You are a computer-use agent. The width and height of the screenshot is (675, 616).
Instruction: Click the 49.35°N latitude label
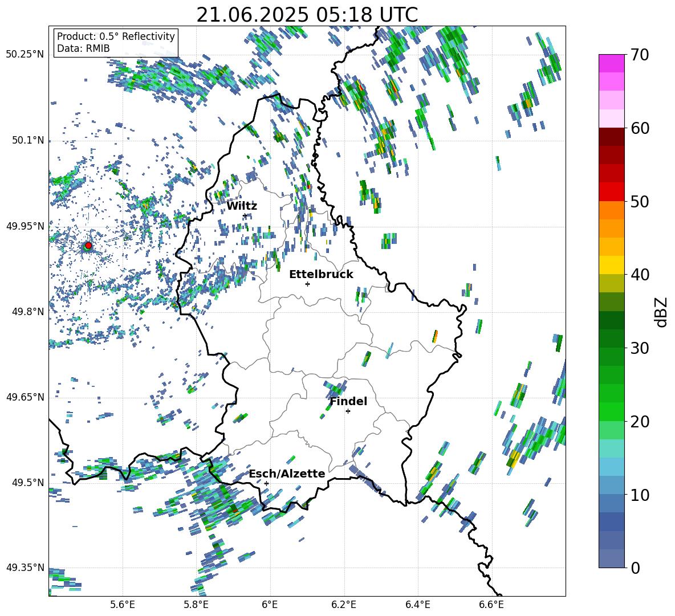25,568
